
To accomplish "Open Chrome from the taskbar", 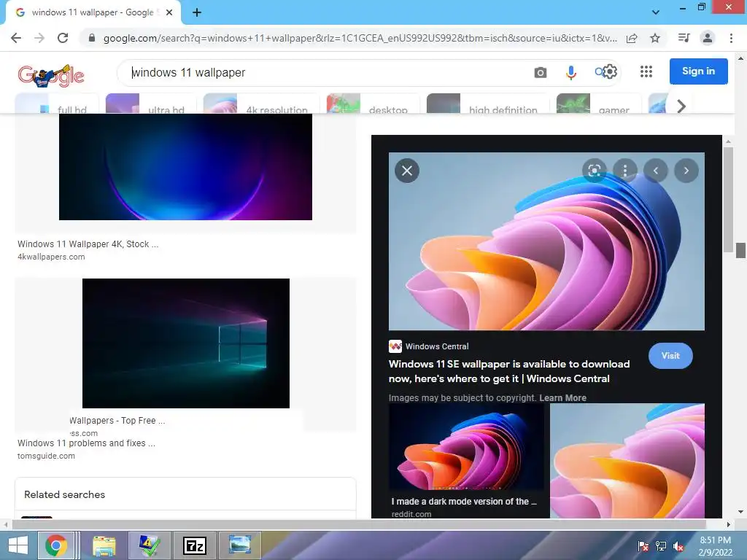I will [x=55, y=545].
